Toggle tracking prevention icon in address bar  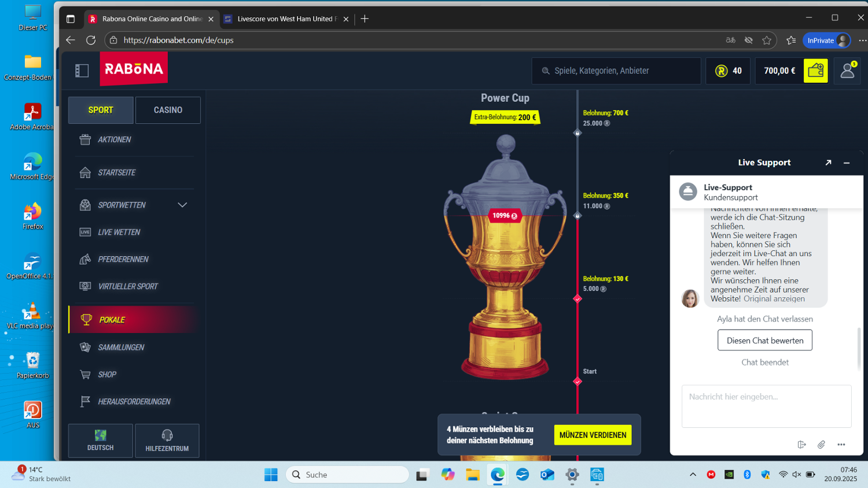click(x=748, y=40)
